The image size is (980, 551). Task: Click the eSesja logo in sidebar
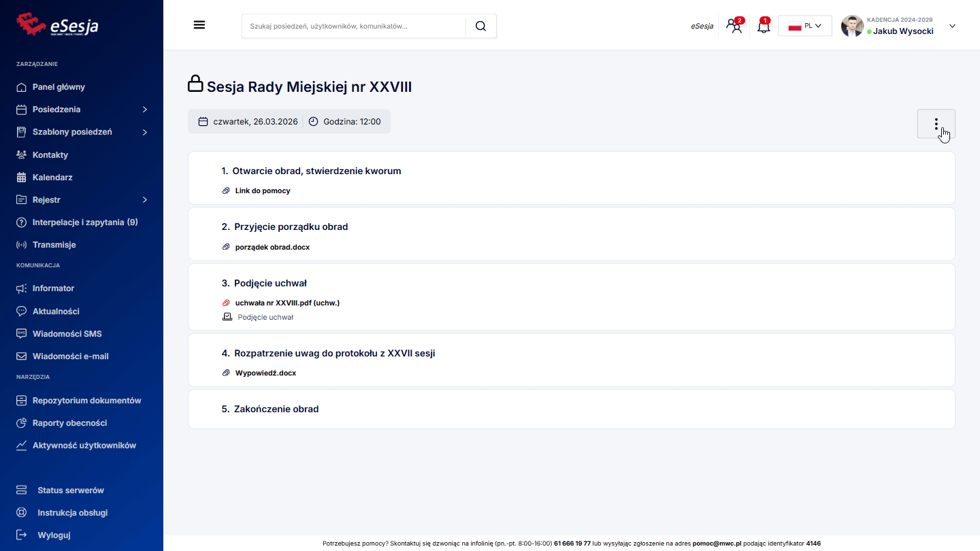58,24
